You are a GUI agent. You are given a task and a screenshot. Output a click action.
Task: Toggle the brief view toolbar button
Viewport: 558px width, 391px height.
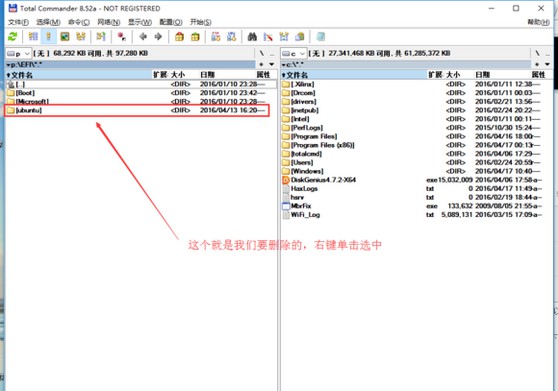point(33,36)
